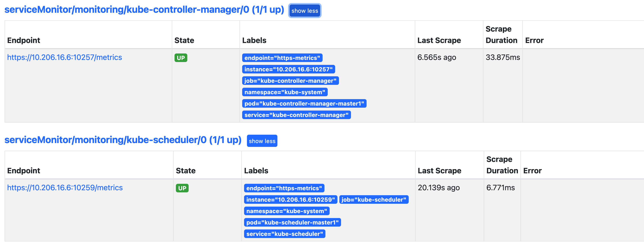
Task: Open the 10.206.16.6:10257 metrics endpoint link
Action: coord(65,57)
